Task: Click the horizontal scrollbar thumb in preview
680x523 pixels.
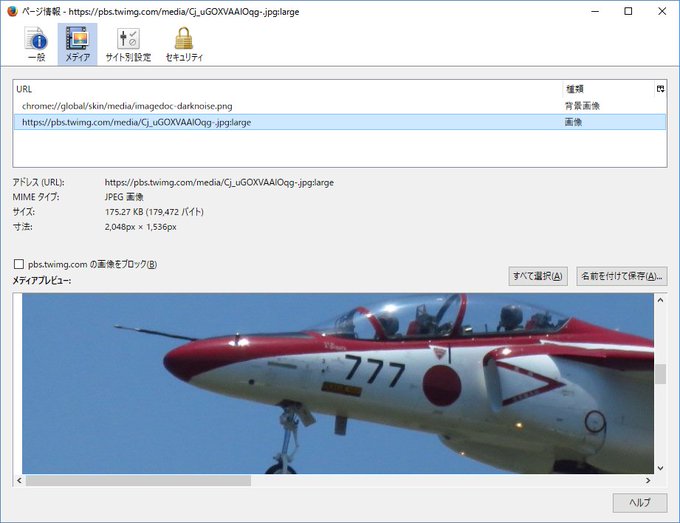Action: [x=138, y=481]
